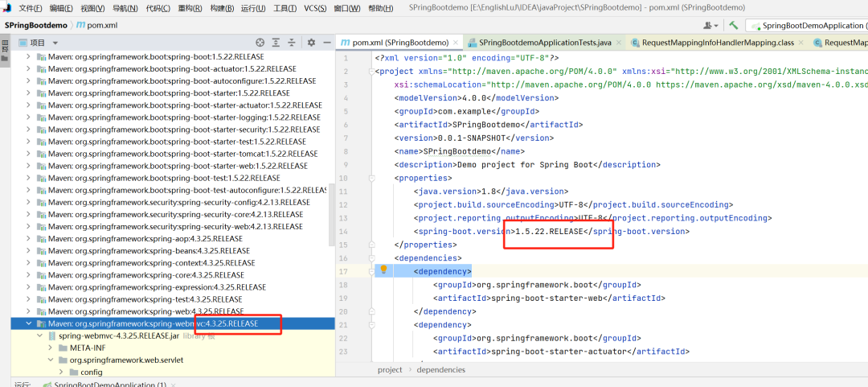Fold the dependencies block at line 16
Viewport: 868px width, 387px height.
click(371, 257)
